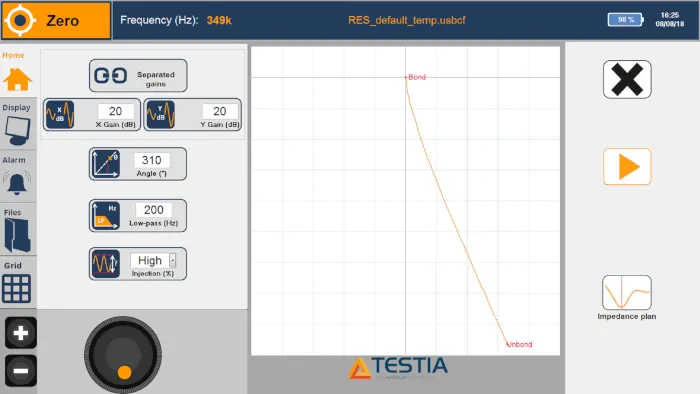This screenshot has width=700, height=394.
Task: Toggle the Separated gains link button
Action: tap(138, 75)
